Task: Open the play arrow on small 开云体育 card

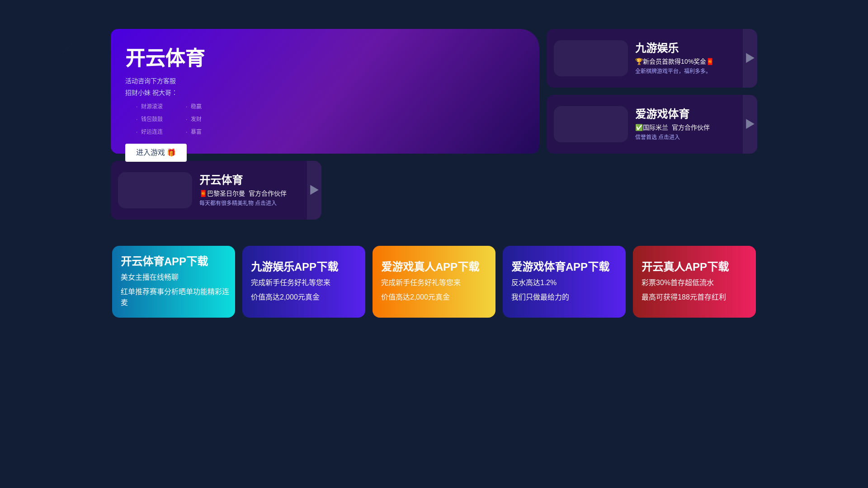Action: click(x=314, y=190)
